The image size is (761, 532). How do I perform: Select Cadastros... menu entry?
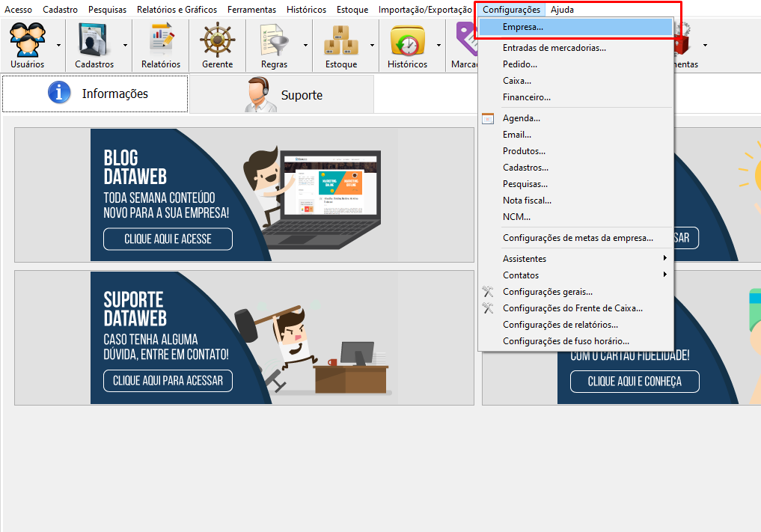pos(575,168)
